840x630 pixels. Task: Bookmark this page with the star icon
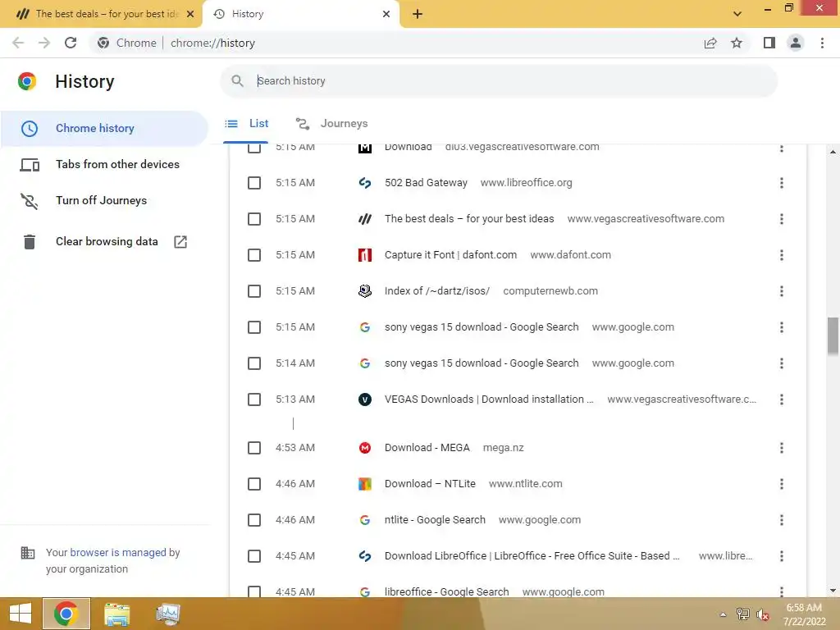(737, 43)
